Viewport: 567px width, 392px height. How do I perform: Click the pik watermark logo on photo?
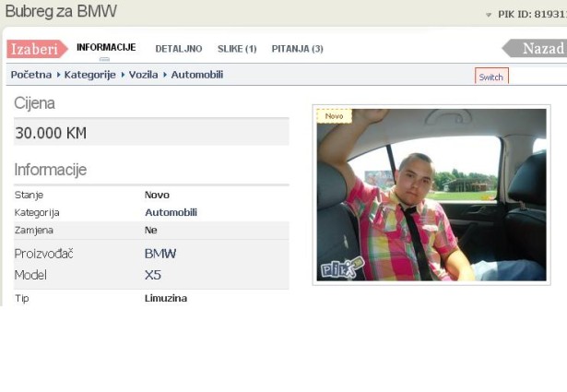tap(342, 267)
